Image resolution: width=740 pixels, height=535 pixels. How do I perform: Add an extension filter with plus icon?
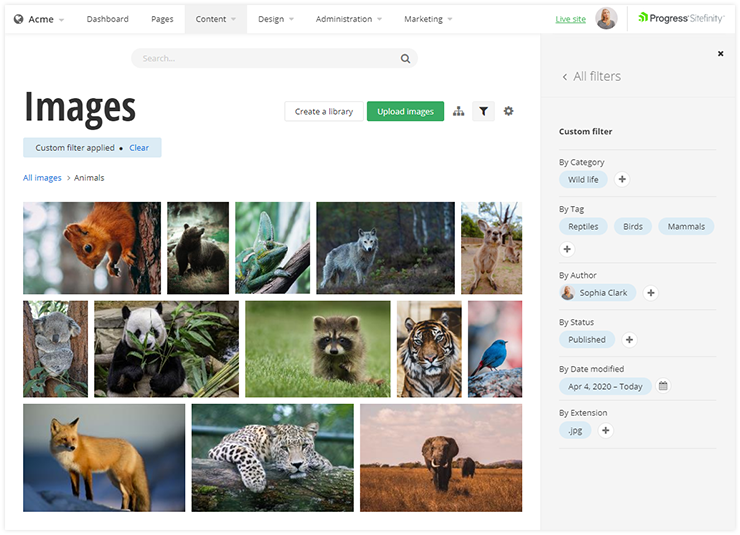pyautogui.click(x=606, y=430)
